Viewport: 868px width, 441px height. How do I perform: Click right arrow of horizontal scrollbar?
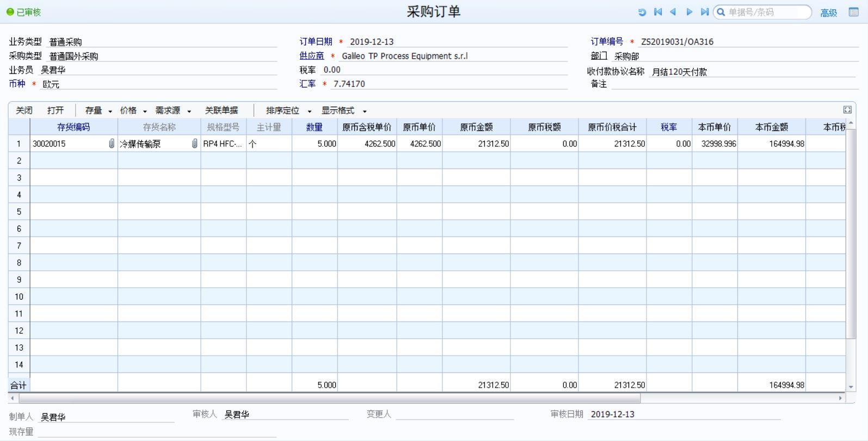coord(841,398)
